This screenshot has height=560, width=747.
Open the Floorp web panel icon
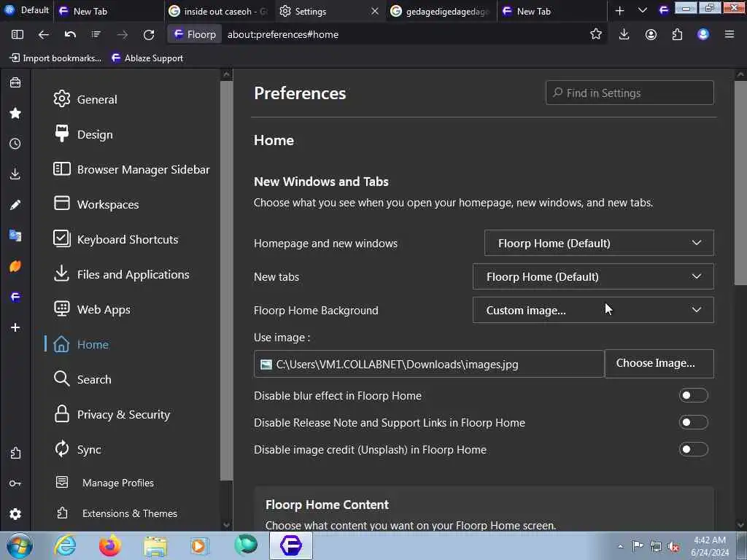coord(15,297)
